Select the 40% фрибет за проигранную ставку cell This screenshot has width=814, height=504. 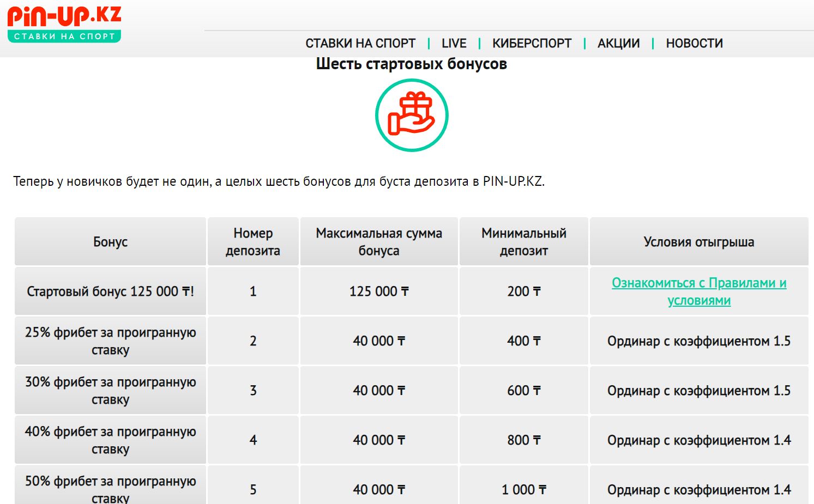110,440
